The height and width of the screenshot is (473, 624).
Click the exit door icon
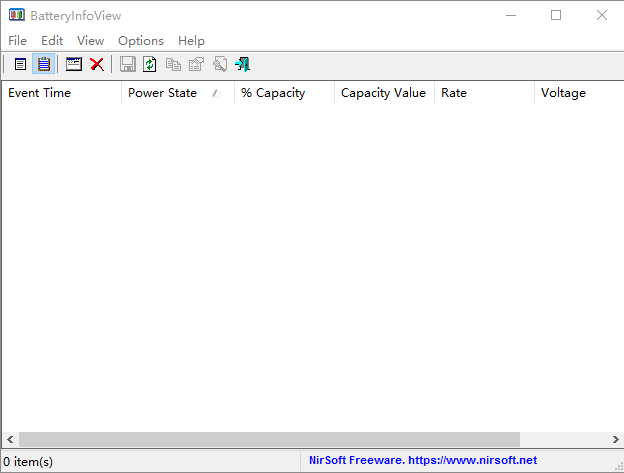242,64
